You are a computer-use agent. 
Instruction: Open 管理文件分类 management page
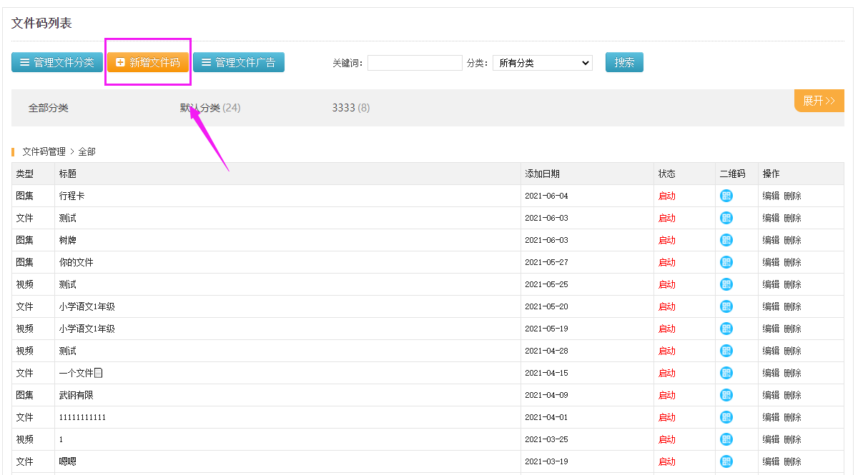tap(57, 62)
